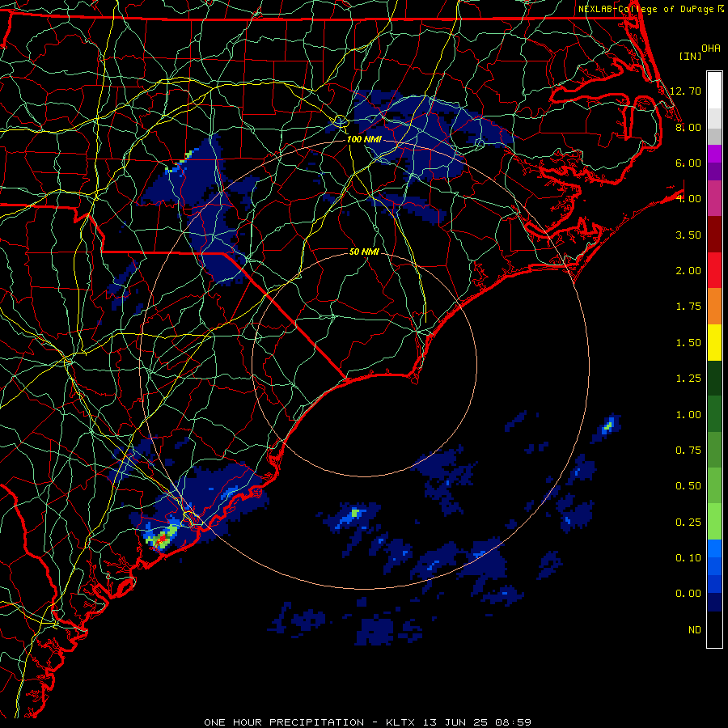Select the darkest green swatch in the legend
The height and width of the screenshot is (728, 728).
(x=714, y=379)
